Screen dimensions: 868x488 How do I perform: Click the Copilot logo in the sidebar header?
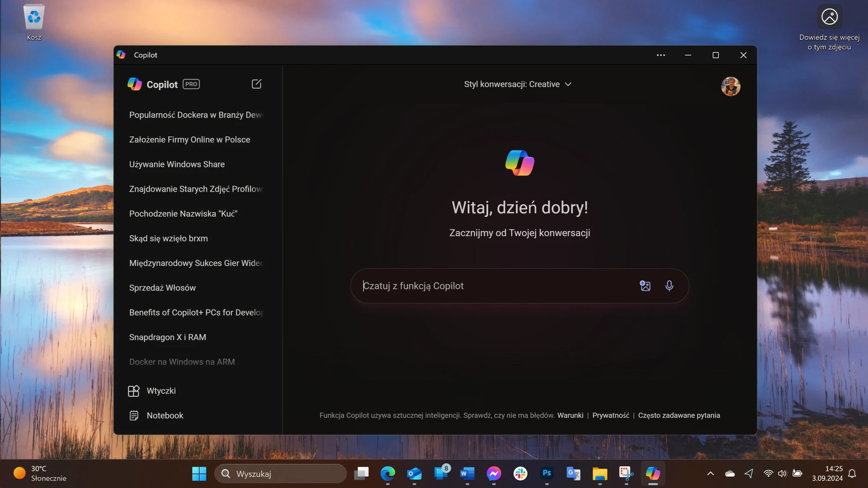point(135,84)
